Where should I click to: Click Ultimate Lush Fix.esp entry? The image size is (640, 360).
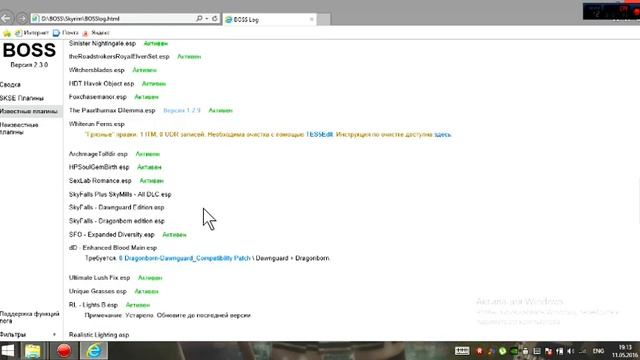[100, 278]
